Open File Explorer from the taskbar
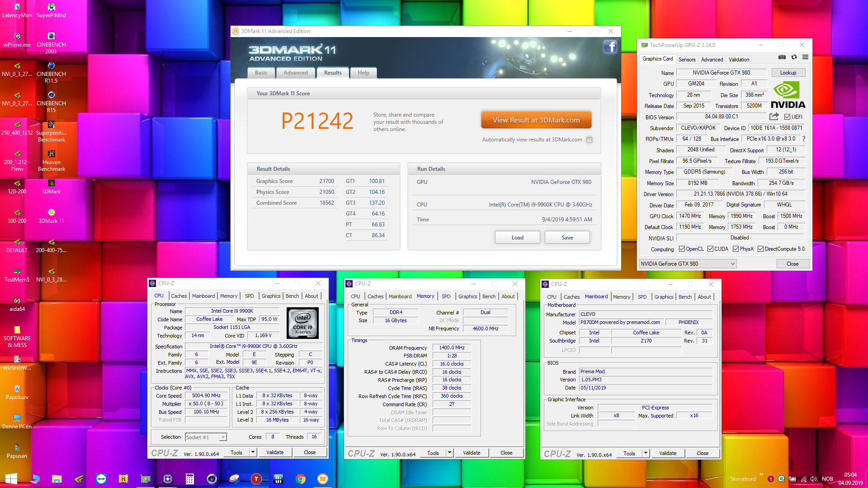Viewport: 868px width, 488px height. pyautogui.click(x=57, y=479)
